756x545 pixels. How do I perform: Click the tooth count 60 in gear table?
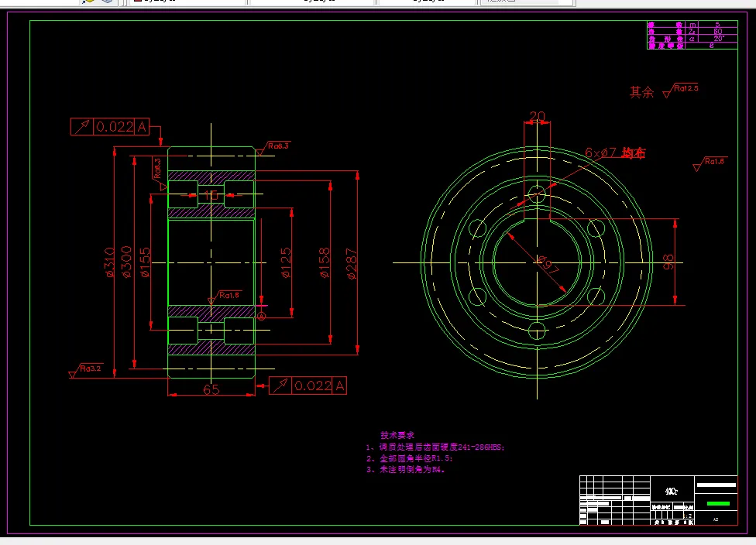pyautogui.click(x=717, y=31)
